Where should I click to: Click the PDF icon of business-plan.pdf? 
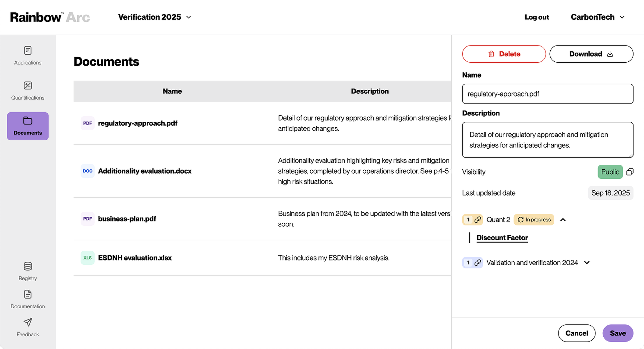point(88,219)
